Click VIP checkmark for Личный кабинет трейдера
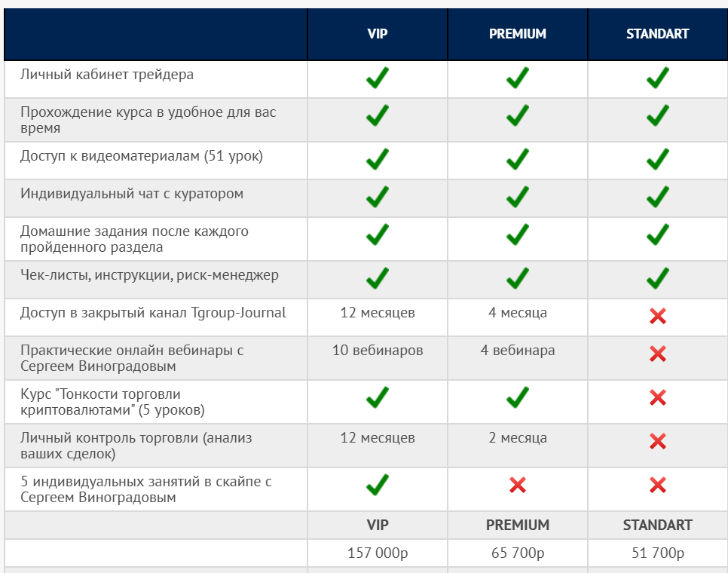This screenshot has height=573, width=728. (377, 78)
